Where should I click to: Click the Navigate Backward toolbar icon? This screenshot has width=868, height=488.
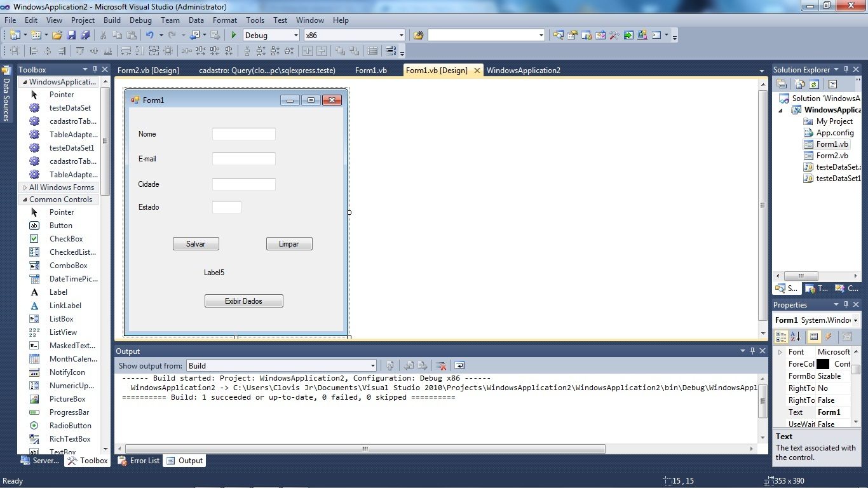pos(194,35)
